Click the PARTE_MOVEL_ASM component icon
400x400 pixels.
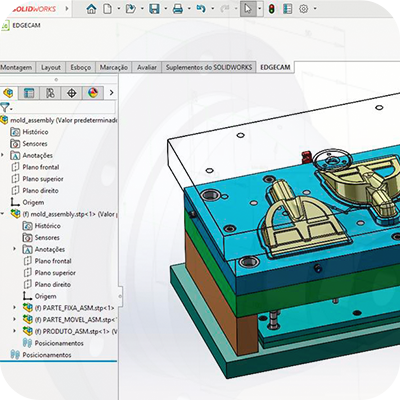click(28, 319)
